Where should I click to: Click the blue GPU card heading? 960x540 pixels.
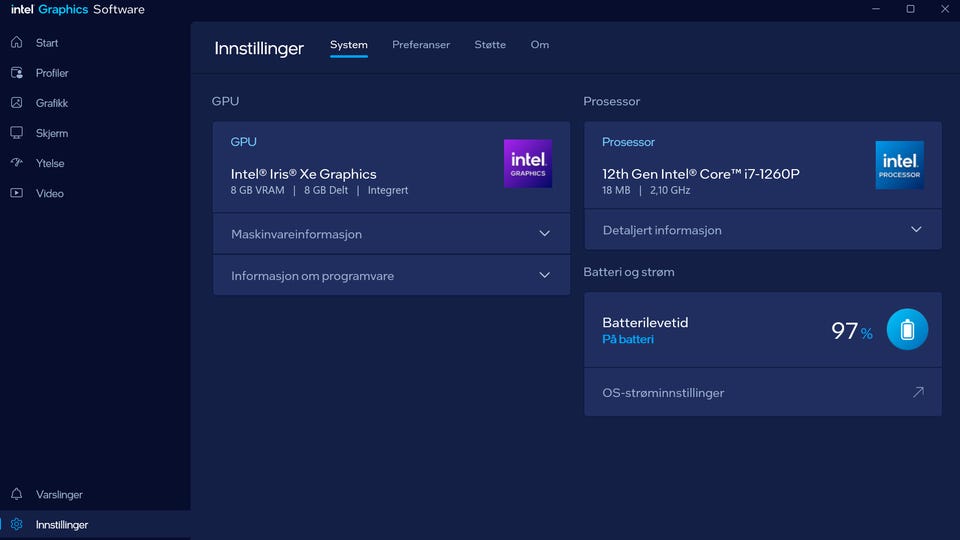(x=244, y=142)
